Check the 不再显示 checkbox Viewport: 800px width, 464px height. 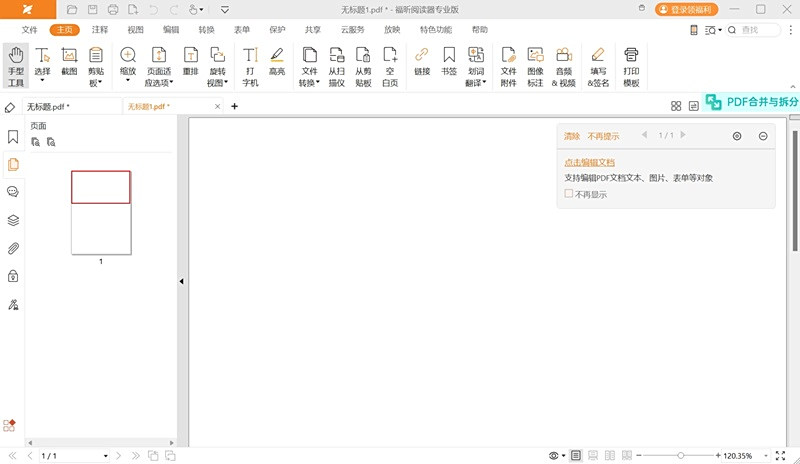(x=569, y=194)
